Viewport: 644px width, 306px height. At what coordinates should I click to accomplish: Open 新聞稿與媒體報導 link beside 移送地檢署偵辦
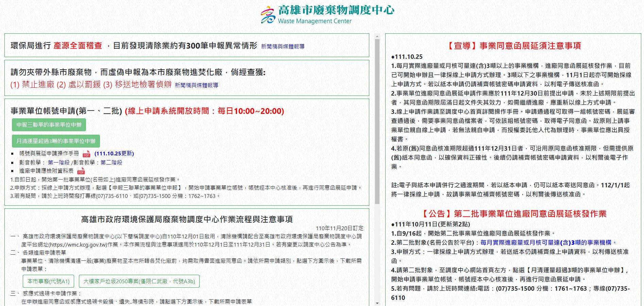tap(197, 85)
